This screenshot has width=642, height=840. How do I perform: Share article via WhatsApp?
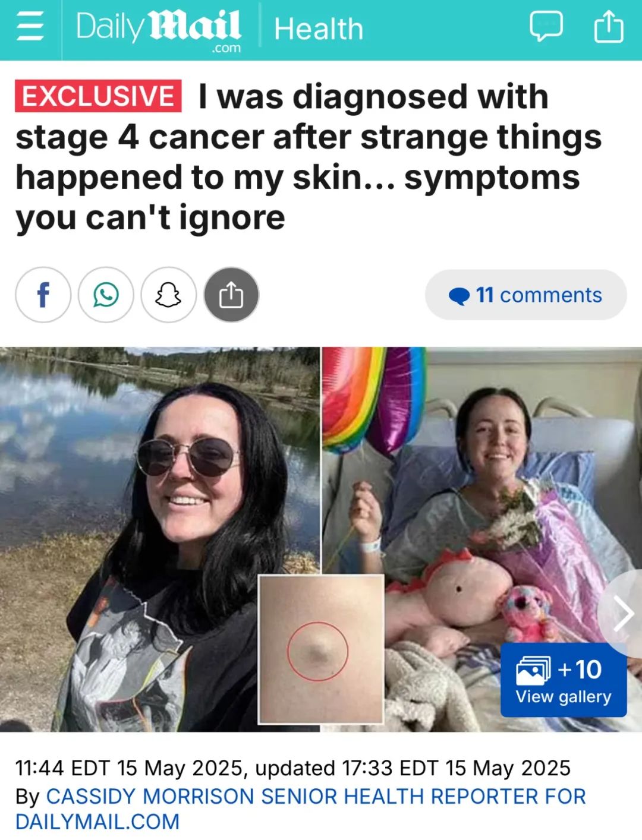(106, 295)
